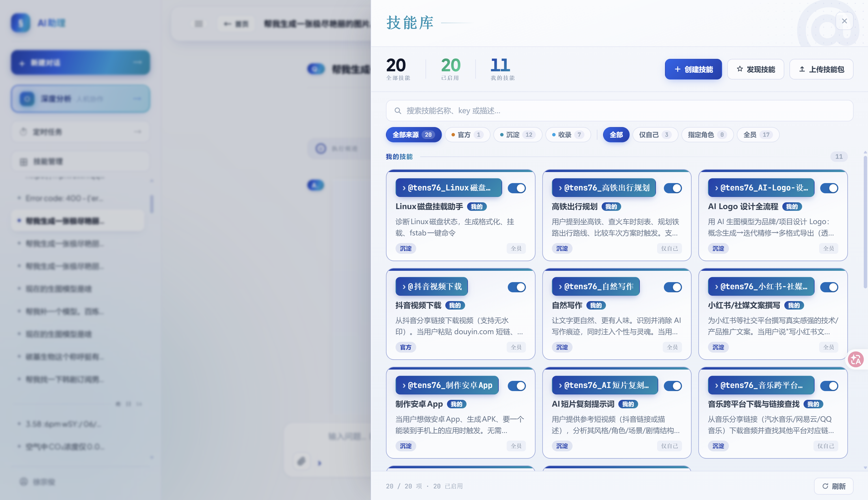Close the 技能库 panel with the X
This screenshot has height=500, width=868.
pyautogui.click(x=844, y=21)
